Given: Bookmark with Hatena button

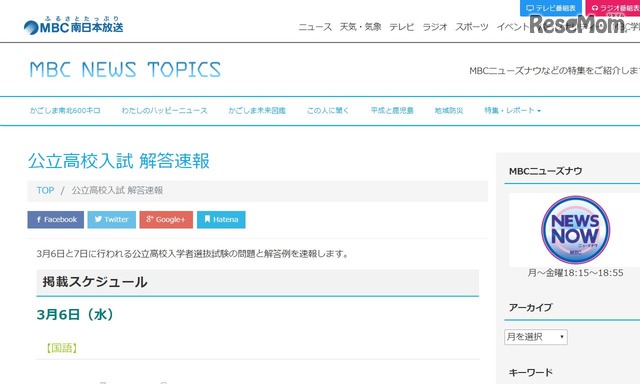Looking at the screenshot, I should coord(221,220).
